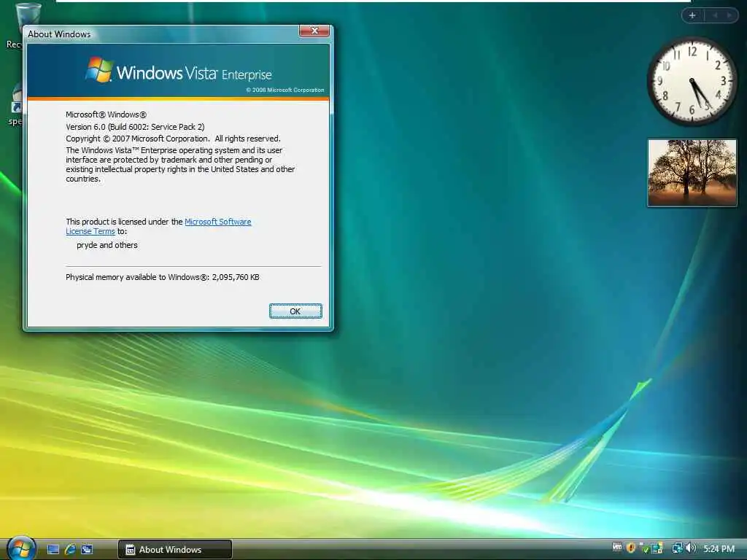Click the Show Desktop quick launch icon
747x560 pixels.
tap(53, 550)
